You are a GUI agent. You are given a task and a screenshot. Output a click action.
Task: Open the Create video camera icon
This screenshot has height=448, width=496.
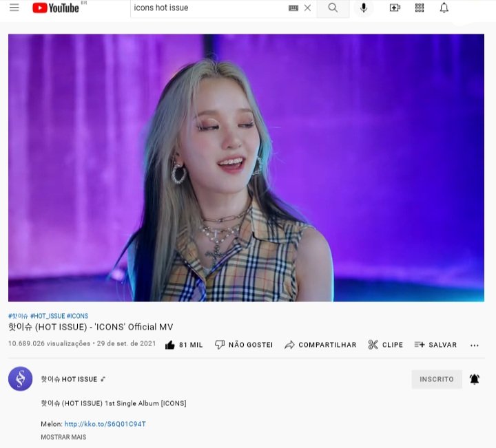(x=395, y=8)
